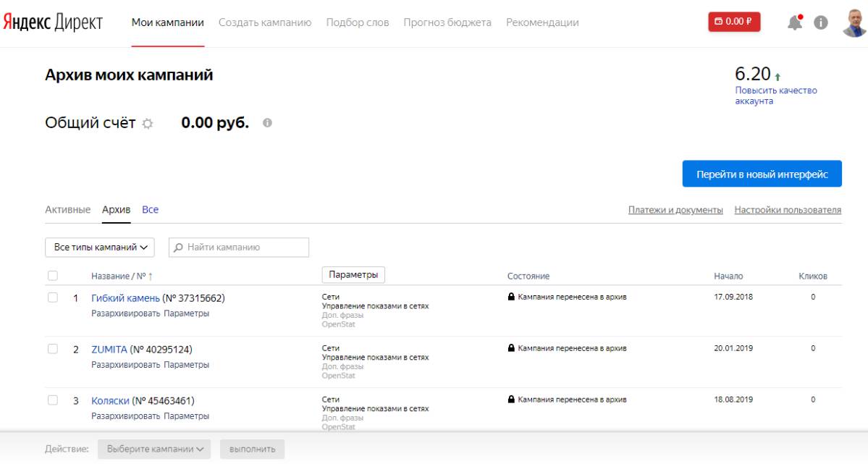Go to Мои кампании tab

[168, 22]
